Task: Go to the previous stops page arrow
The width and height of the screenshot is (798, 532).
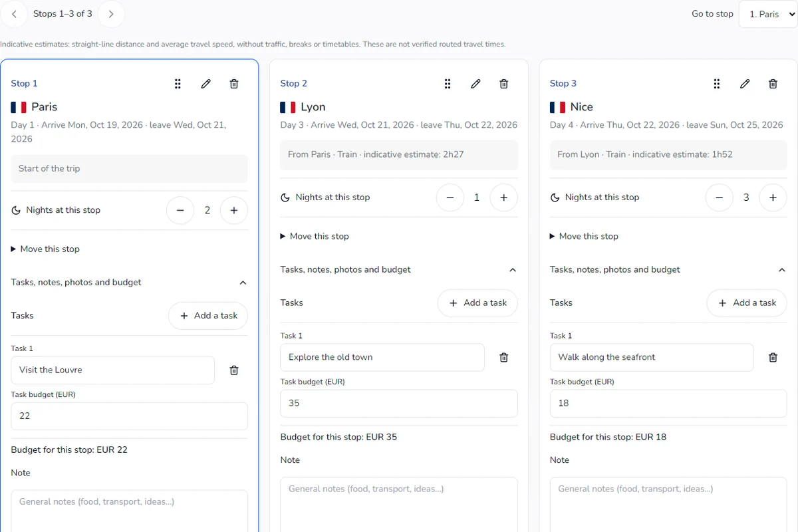Action: pos(14,14)
